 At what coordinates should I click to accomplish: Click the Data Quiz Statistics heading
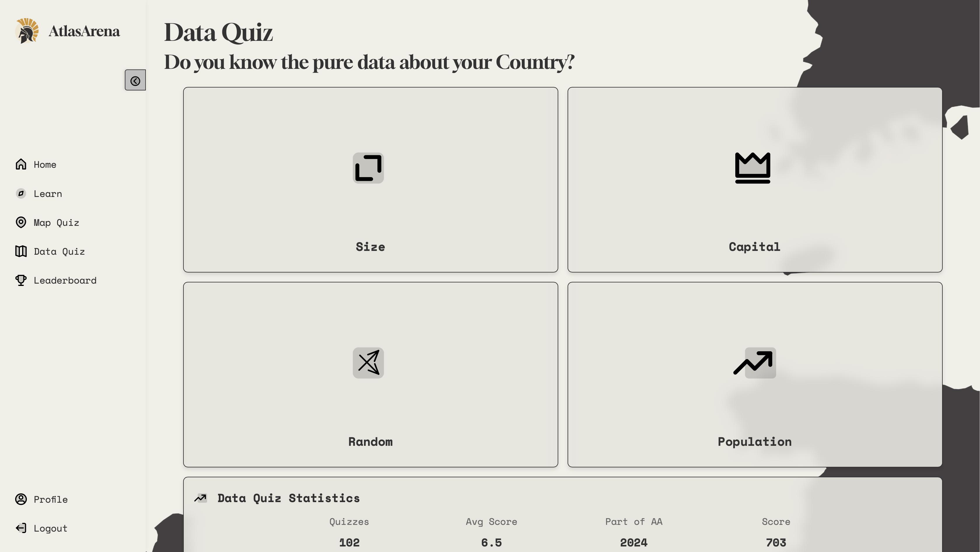[x=288, y=498]
